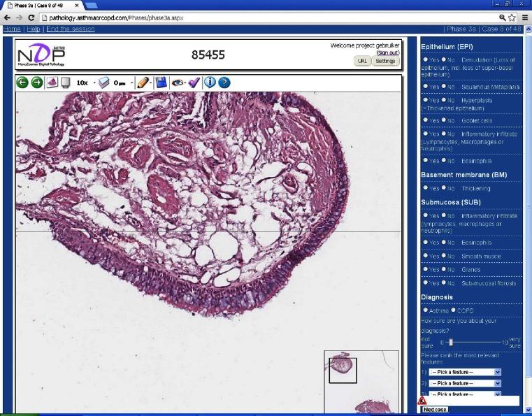Select Yes for Glands
This screenshot has width=532, height=416.
[426, 268]
